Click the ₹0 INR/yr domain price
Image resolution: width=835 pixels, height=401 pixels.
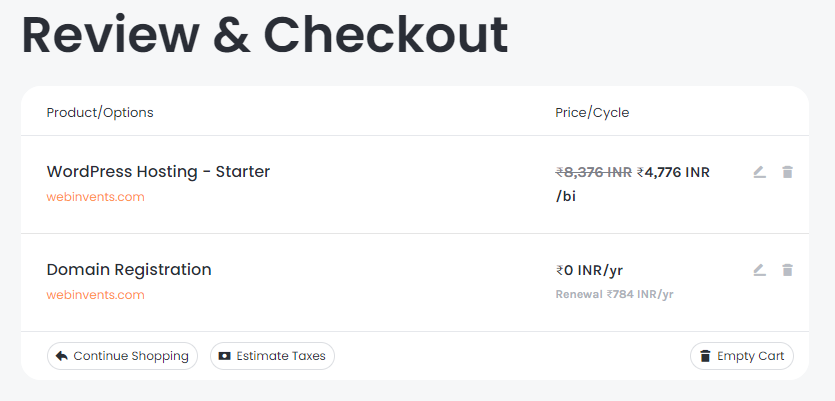click(589, 270)
